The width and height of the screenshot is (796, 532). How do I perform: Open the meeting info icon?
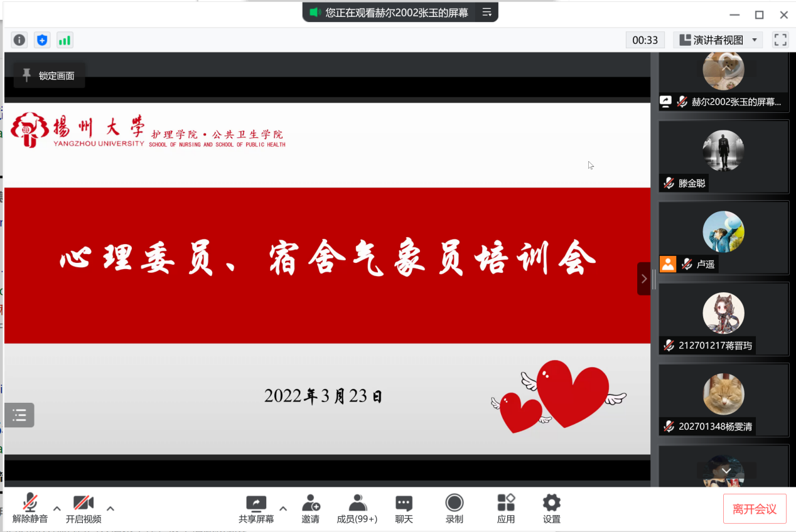click(x=19, y=40)
